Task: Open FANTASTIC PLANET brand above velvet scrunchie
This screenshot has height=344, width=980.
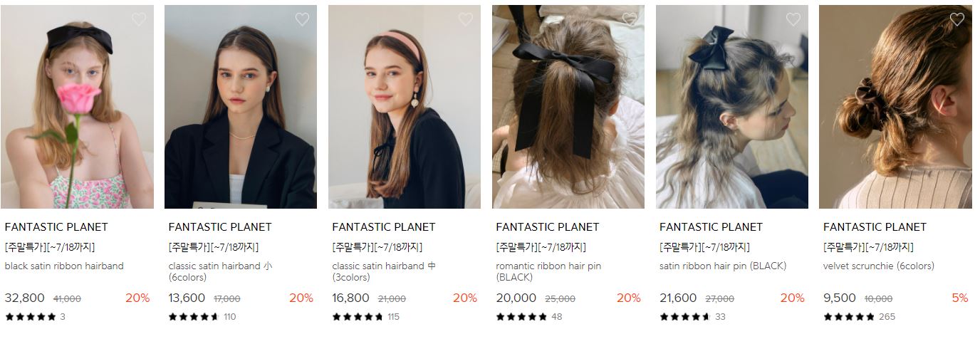Action: pos(875,227)
